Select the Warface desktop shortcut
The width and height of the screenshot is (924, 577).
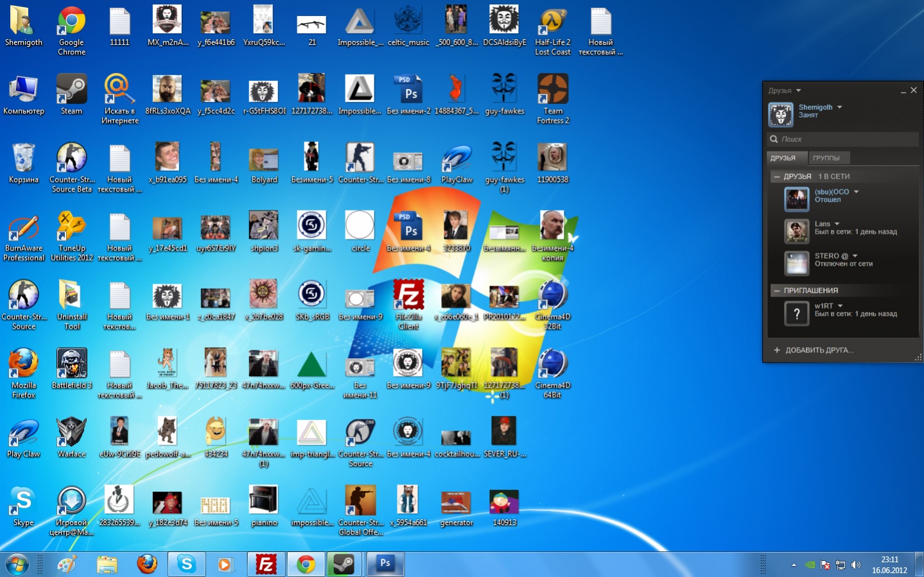(x=71, y=433)
